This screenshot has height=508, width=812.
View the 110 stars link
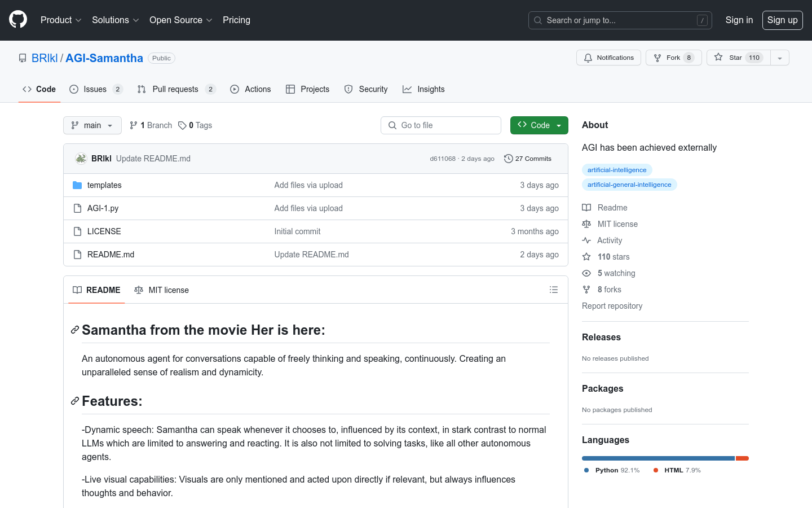tap(606, 257)
